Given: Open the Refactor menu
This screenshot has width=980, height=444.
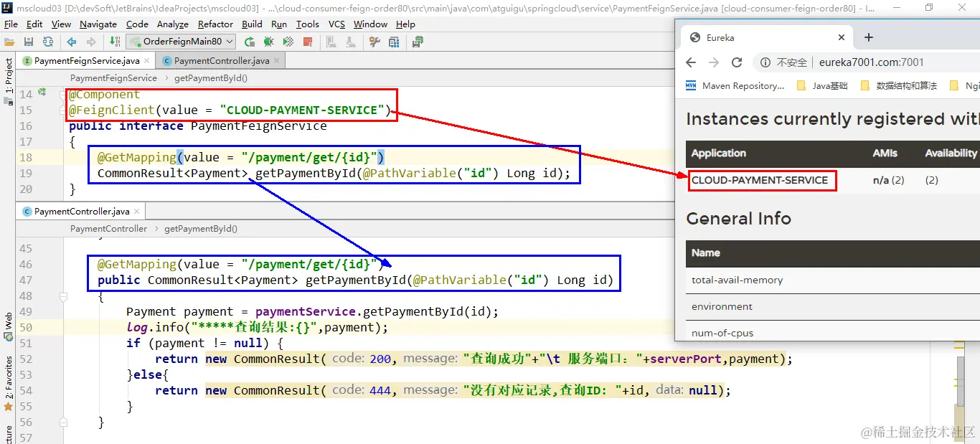Looking at the screenshot, I should (x=216, y=24).
